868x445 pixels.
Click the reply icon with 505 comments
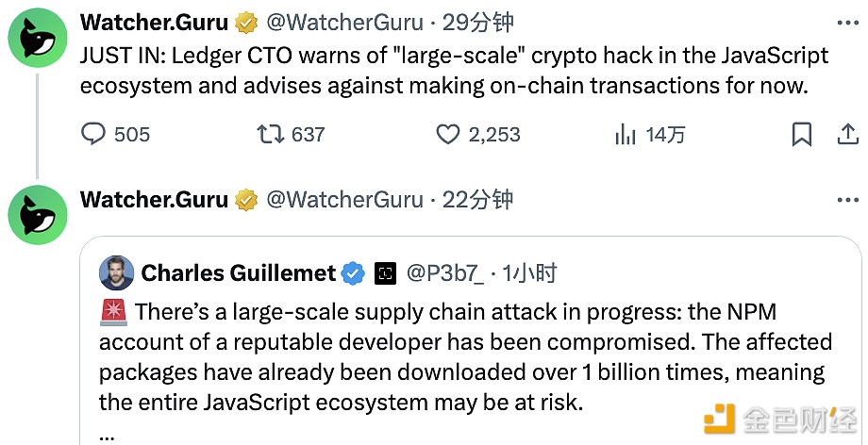point(93,135)
